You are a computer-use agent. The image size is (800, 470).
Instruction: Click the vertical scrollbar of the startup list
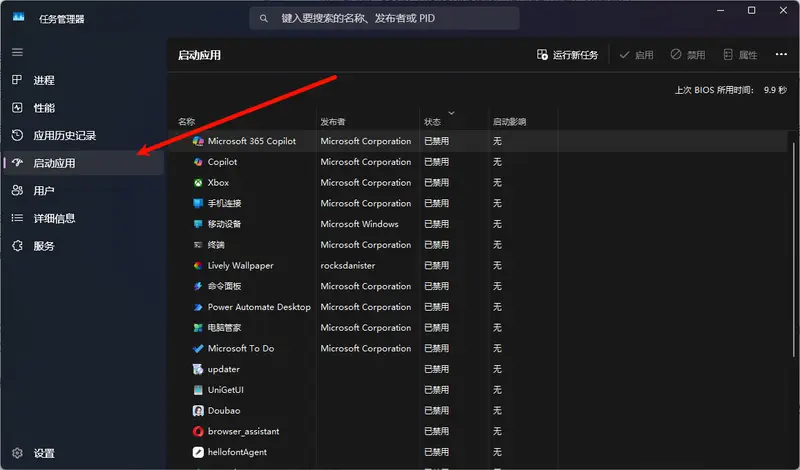pyautogui.click(x=795, y=250)
